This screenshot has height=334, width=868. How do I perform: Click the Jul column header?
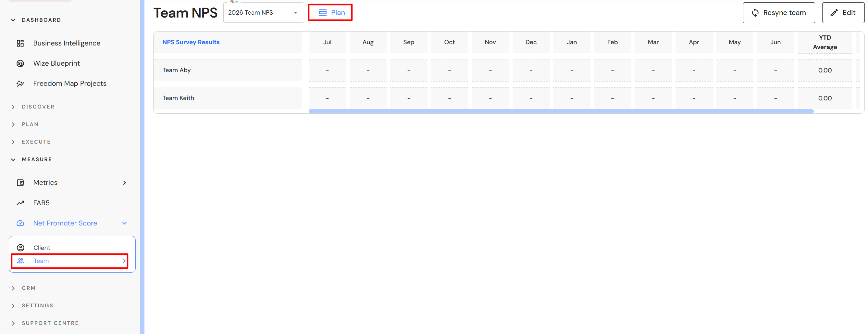tap(327, 42)
